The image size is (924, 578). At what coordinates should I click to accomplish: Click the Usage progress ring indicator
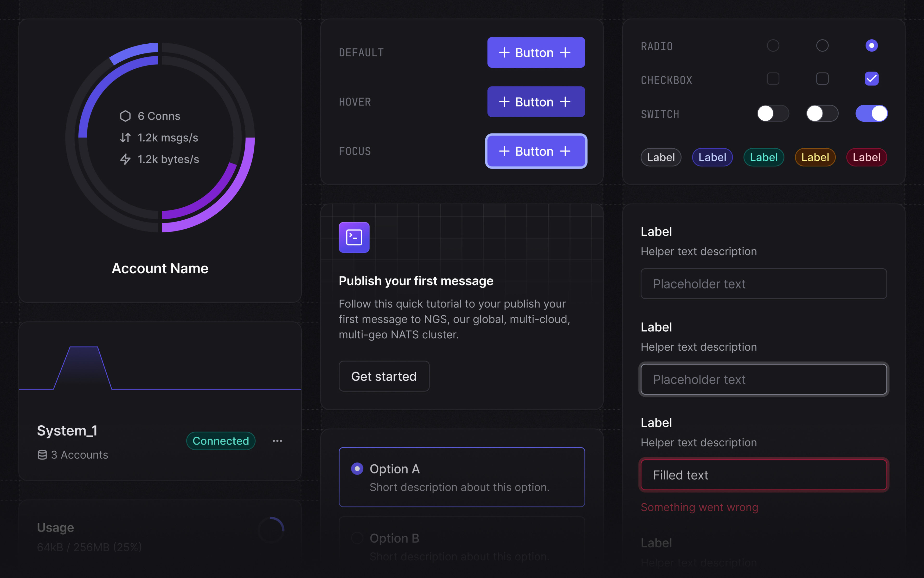click(x=271, y=530)
